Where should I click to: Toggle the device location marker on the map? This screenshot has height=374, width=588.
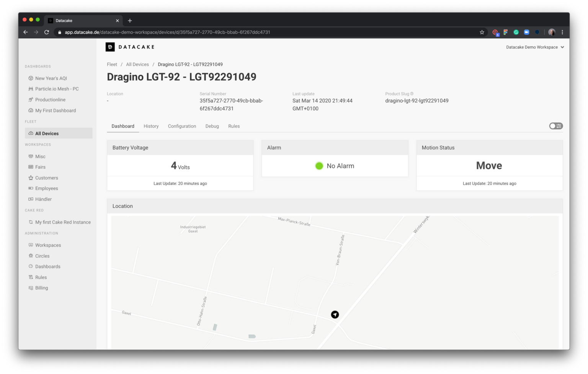click(x=335, y=314)
